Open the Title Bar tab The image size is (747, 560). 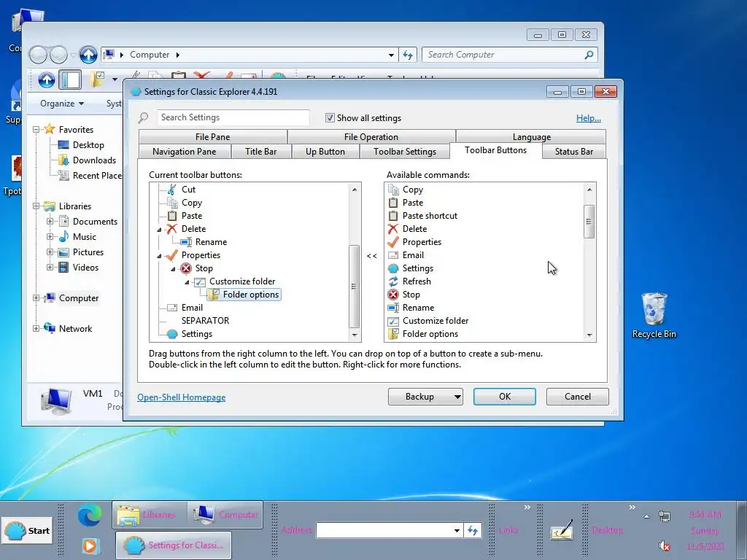click(260, 152)
